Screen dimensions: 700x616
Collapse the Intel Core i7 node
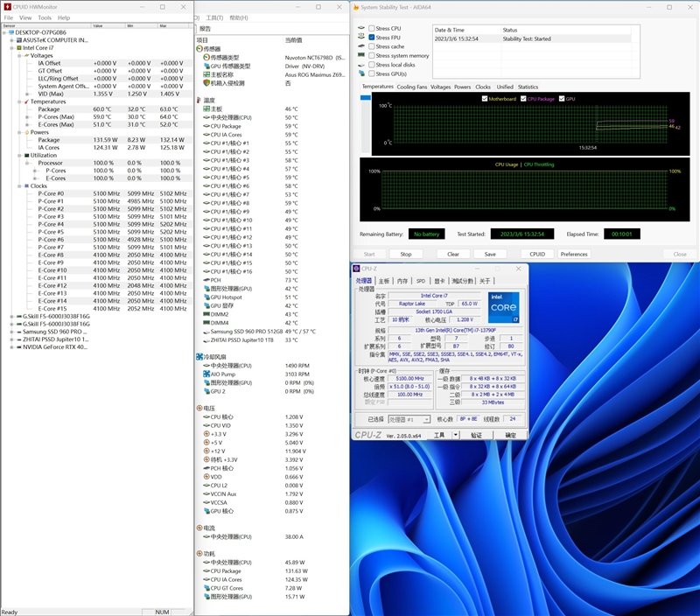click(11, 48)
